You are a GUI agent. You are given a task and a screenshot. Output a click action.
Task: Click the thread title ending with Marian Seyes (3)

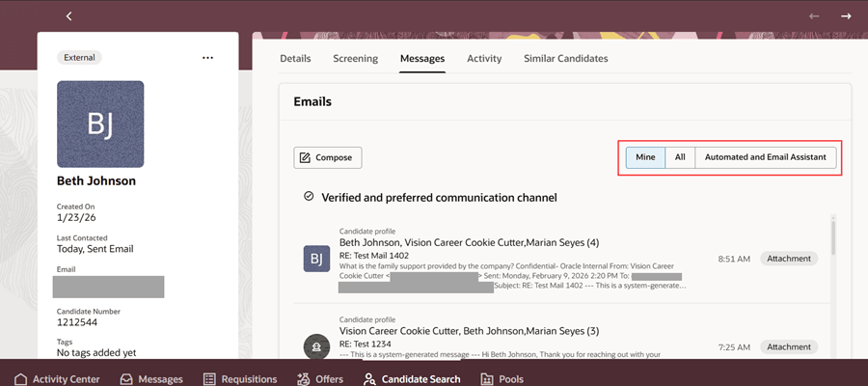tap(470, 331)
